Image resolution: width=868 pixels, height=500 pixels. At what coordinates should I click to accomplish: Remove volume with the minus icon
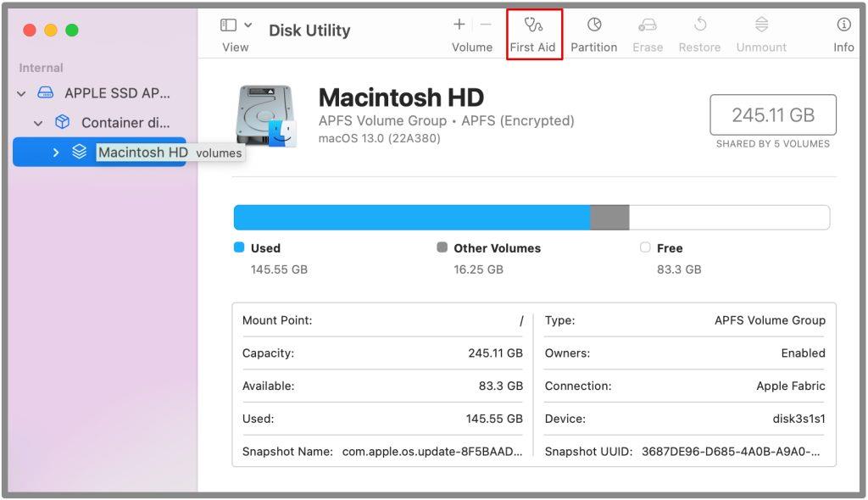coord(486,25)
